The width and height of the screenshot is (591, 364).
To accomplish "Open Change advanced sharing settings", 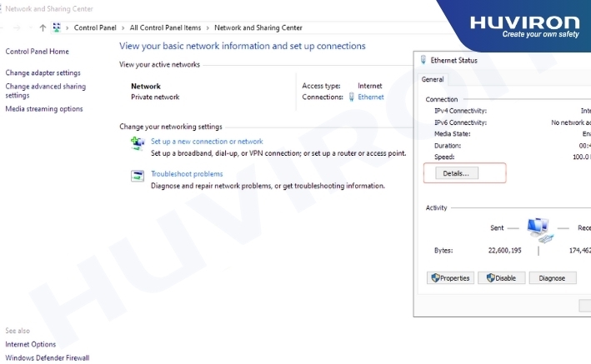I will [46, 91].
